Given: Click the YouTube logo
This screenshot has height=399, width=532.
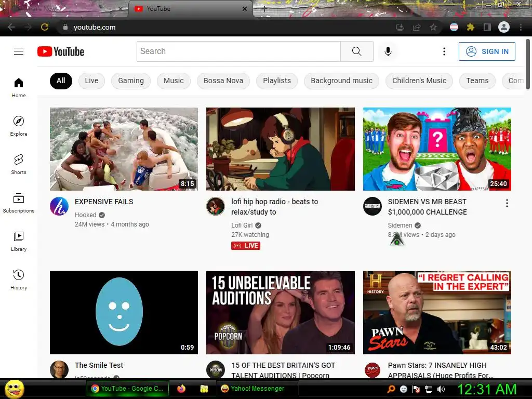Looking at the screenshot, I should pyautogui.click(x=61, y=51).
